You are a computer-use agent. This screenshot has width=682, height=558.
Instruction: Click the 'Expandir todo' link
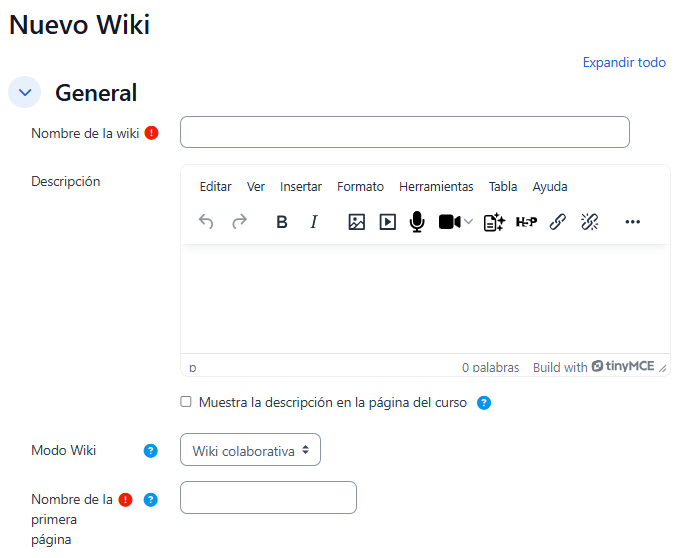624,62
